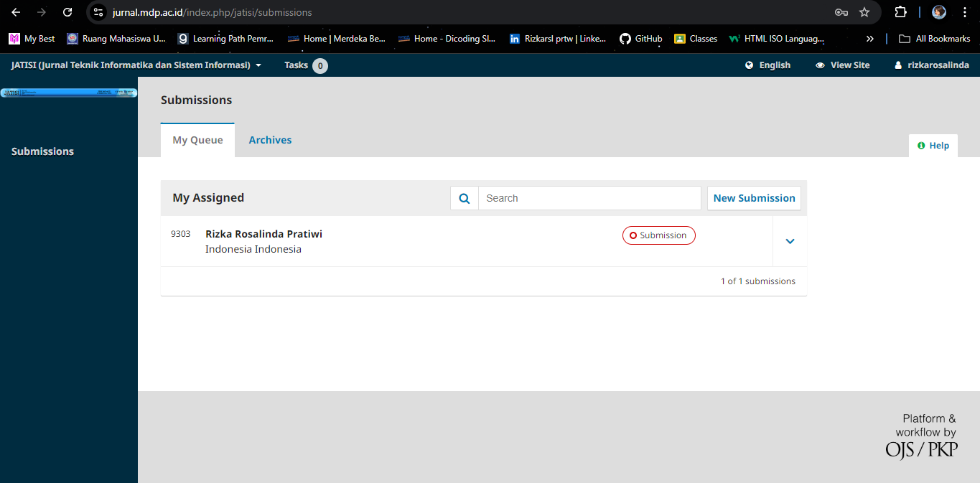
Task: Open the OJS / PKP platform logo
Action: coord(921,436)
